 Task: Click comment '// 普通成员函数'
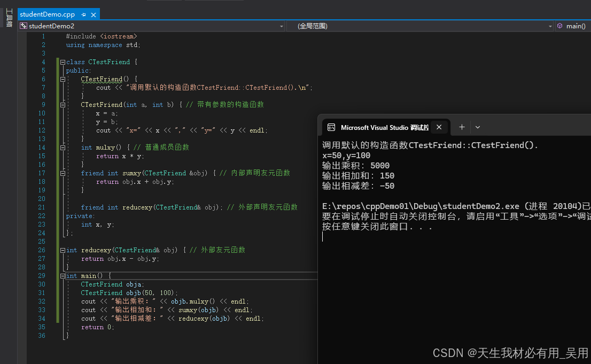(x=161, y=148)
